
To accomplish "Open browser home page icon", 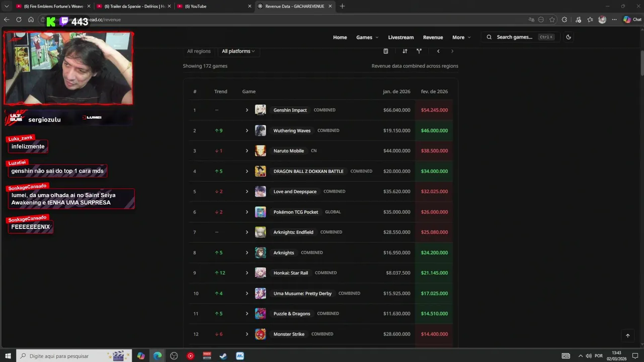I will click(31, 20).
